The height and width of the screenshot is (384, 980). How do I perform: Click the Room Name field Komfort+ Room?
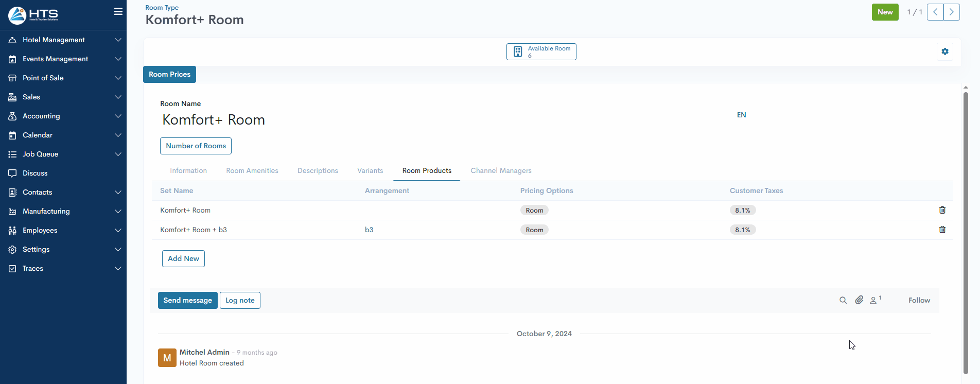214,120
